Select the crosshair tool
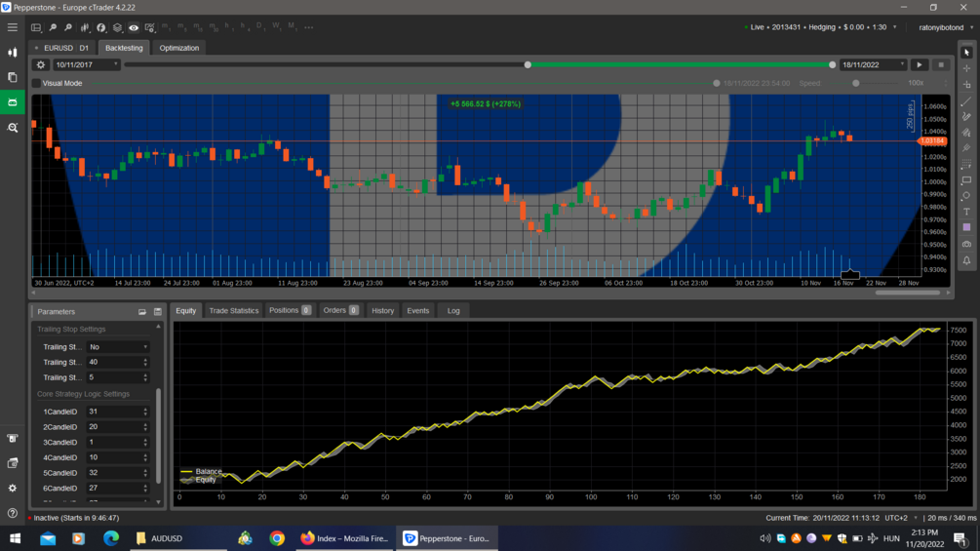 point(966,68)
